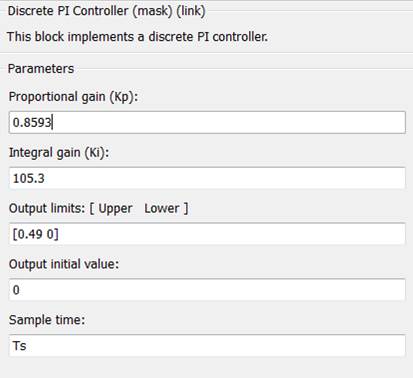This screenshot has width=413, height=378.
Task: Activate the Output initial value field
Action: click(x=207, y=290)
